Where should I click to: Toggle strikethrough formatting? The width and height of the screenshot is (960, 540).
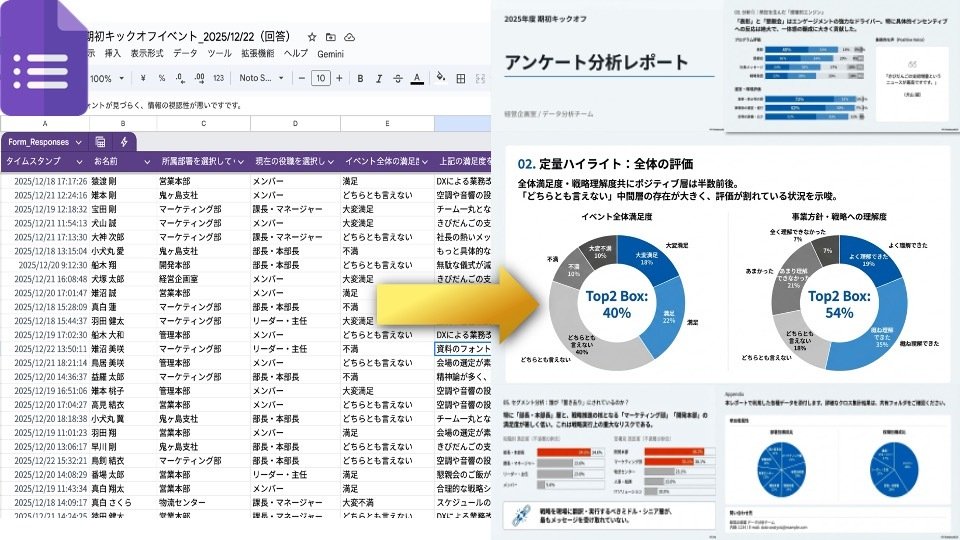coord(398,78)
